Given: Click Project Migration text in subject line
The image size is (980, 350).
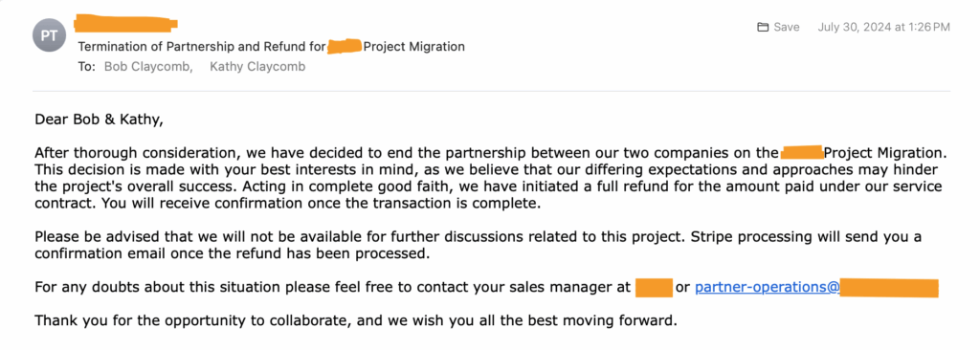Looking at the screenshot, I should [413, 46].
